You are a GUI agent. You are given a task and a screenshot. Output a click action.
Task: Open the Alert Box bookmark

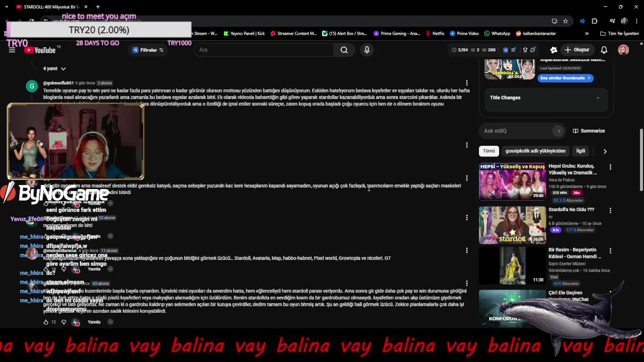click(345, 34)
